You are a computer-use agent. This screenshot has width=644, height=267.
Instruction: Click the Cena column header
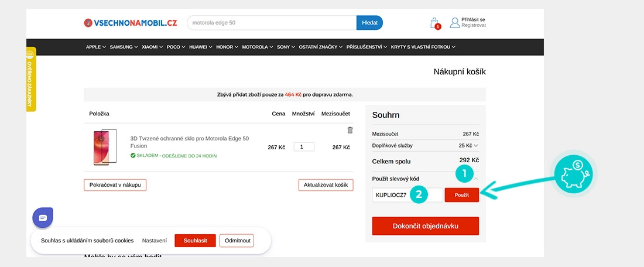tap(279, 114)
